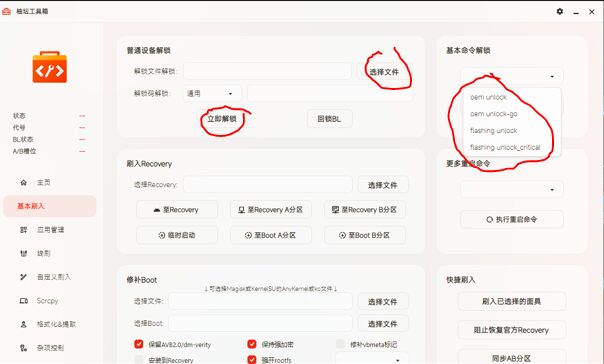Click the 临时启动 button

click(177, 235)
